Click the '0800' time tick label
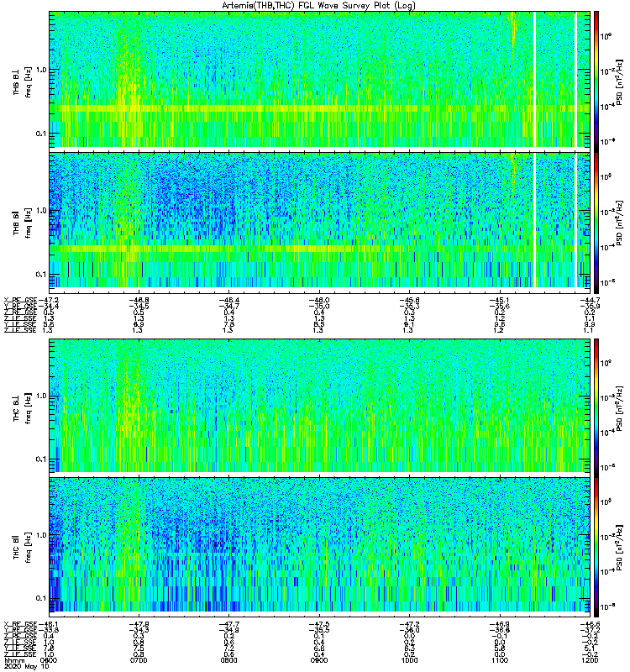Viewport: 630px width, 672px height. [228, 660]
